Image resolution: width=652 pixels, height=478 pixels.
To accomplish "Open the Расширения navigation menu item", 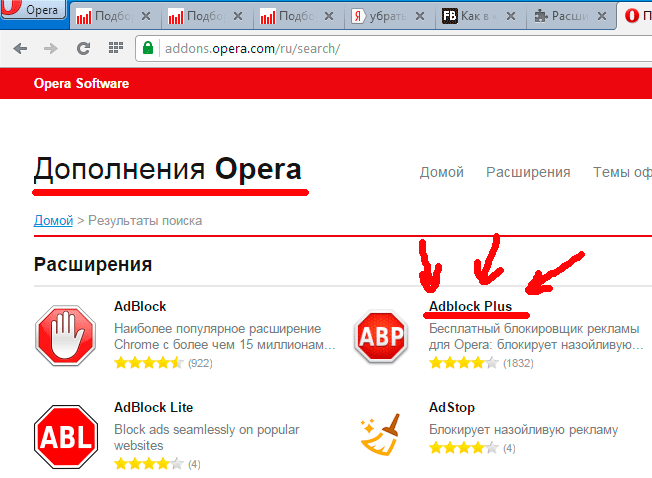I will [528, 172].
